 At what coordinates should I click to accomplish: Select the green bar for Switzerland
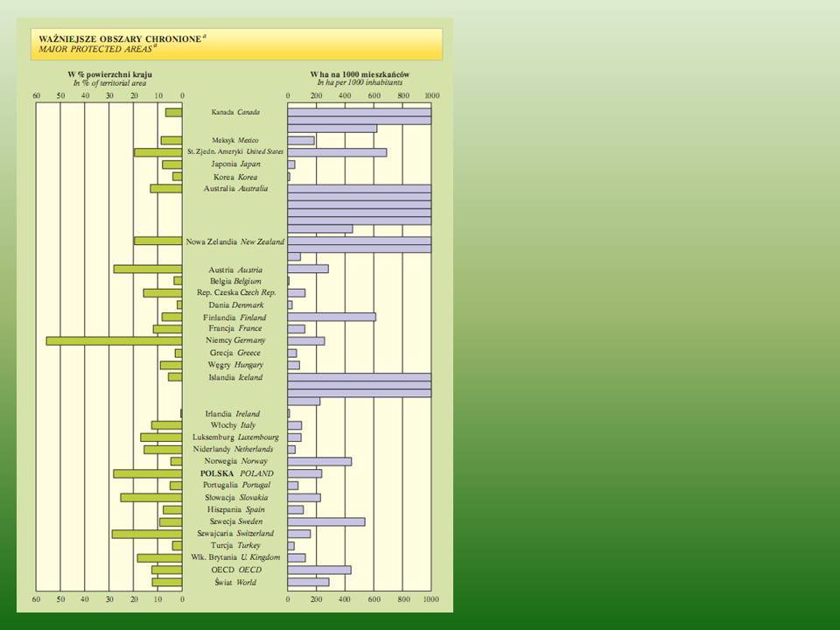(147, 534)
